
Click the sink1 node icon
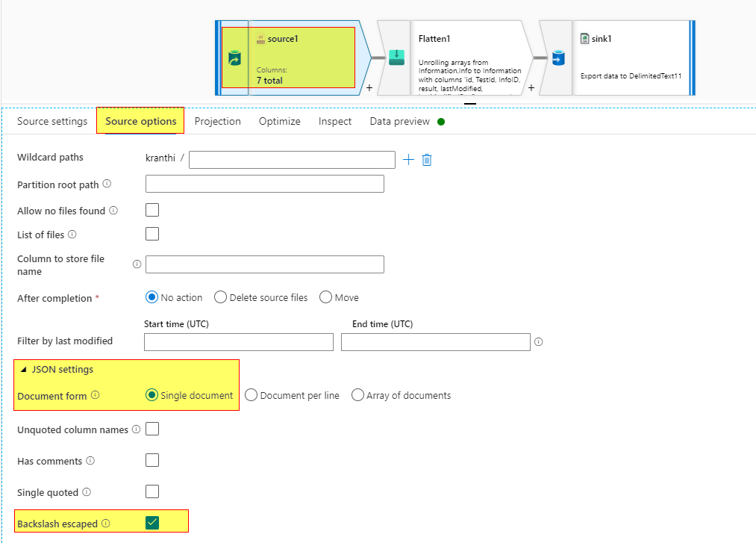[558, 58]
